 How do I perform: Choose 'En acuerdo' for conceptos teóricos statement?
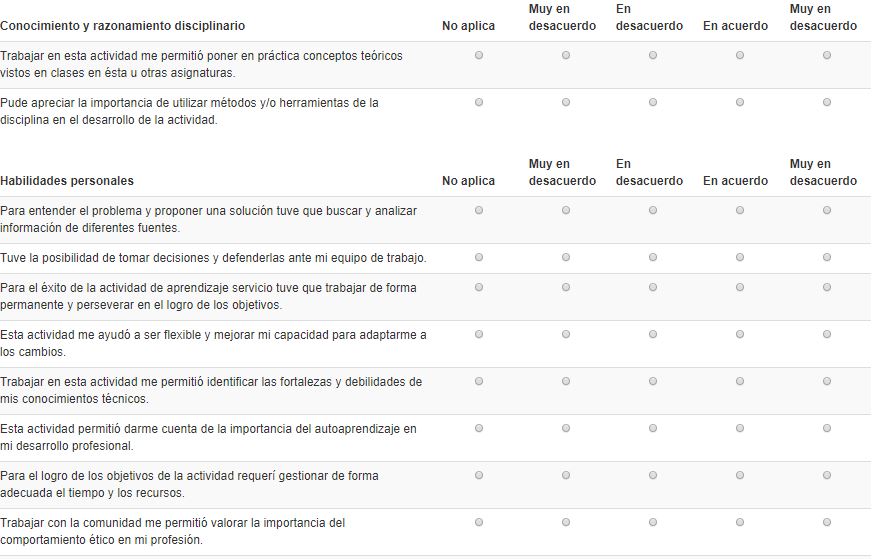click(x=740, y=55)
